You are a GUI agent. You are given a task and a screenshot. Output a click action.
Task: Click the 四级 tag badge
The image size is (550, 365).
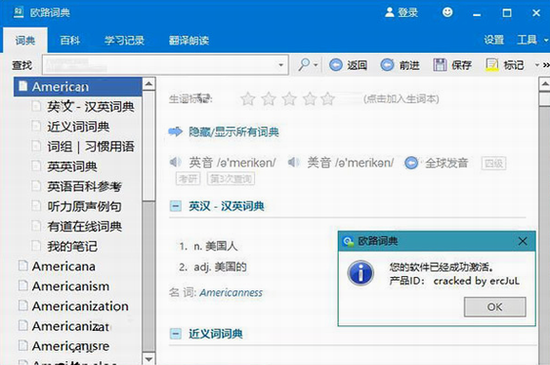[x=494, y=163]
